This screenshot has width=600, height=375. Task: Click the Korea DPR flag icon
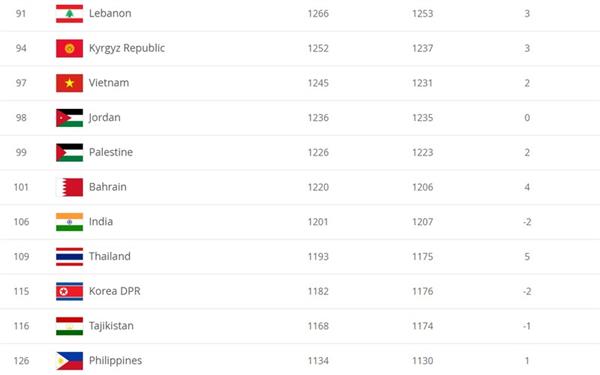(69, 291)
